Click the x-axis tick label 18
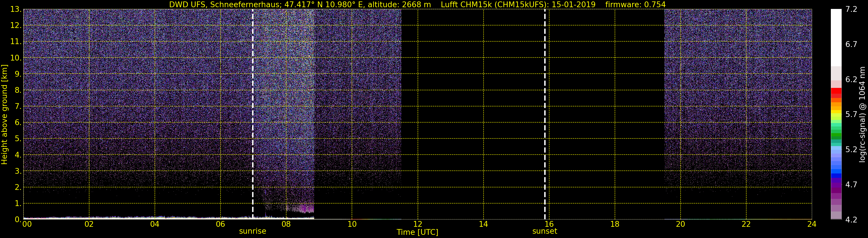This screenshot has height=238, width=868. 614,224
